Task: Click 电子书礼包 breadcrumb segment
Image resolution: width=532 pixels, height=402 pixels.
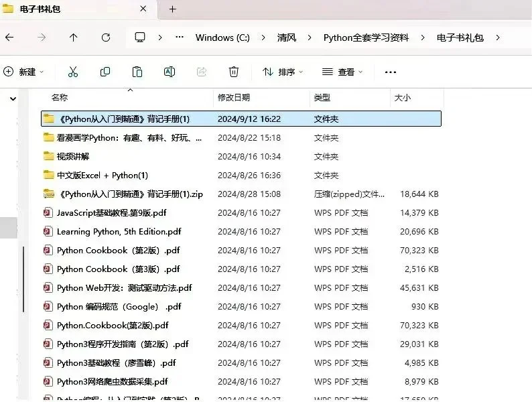Action: [x=460, y=38]
